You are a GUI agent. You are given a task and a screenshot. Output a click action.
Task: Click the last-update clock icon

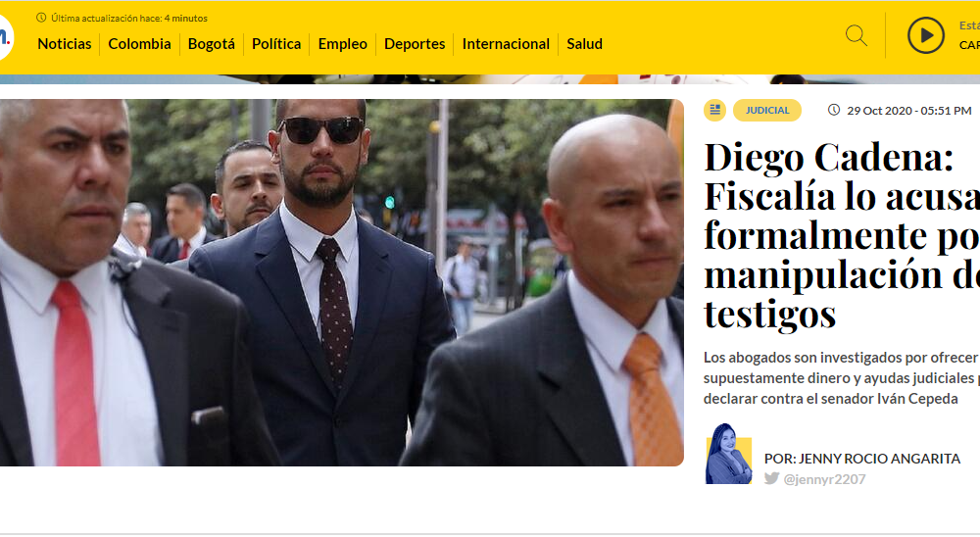point(41,18)
